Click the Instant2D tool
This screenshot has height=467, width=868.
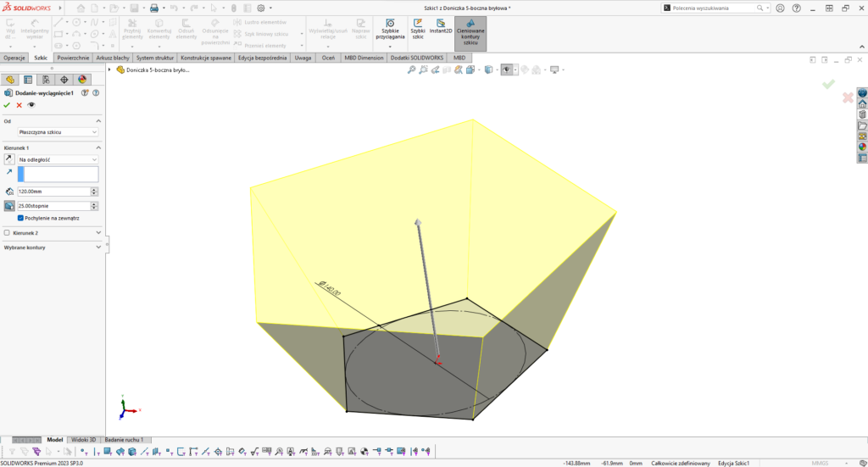pyautogui.click(x=441, y=29)
